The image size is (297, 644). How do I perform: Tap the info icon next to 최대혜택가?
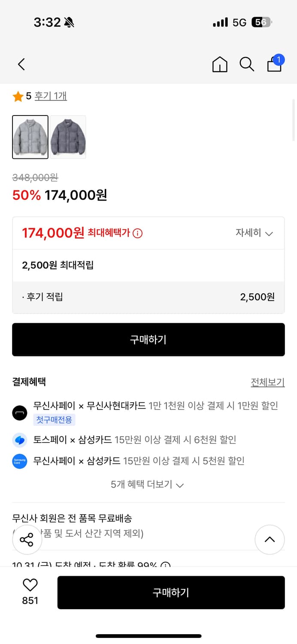137,233
